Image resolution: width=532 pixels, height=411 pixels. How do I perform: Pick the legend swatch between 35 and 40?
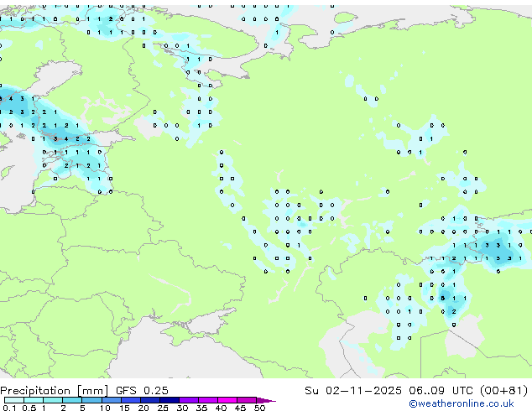point(208,400)
